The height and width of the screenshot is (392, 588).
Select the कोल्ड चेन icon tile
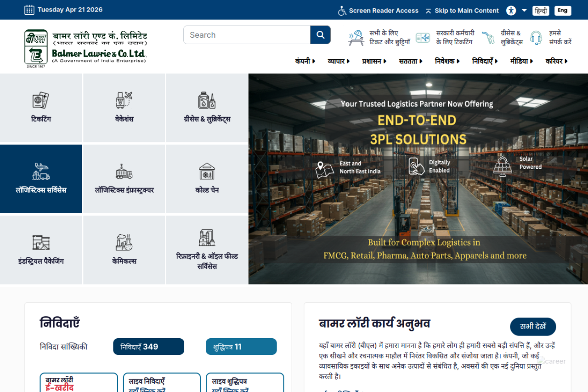207,179
